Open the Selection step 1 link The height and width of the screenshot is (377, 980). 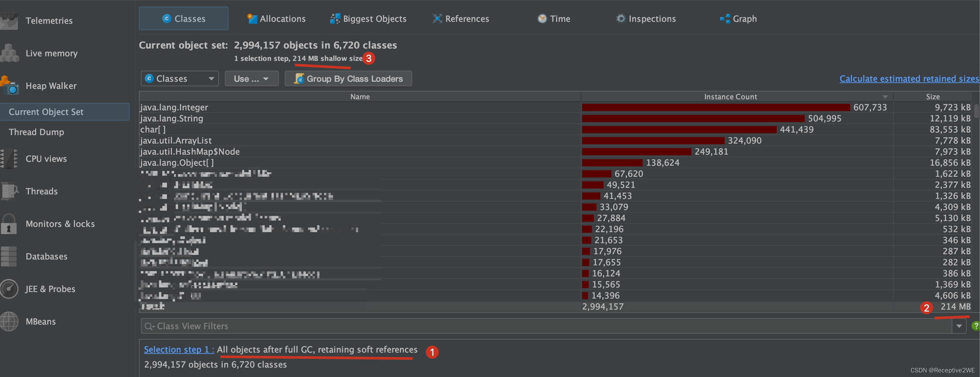coord(179,349)
